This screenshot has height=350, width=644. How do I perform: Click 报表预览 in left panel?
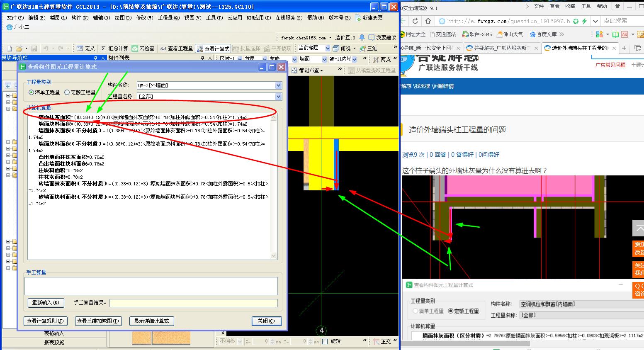pyautogui.click(x=54, y=343)
